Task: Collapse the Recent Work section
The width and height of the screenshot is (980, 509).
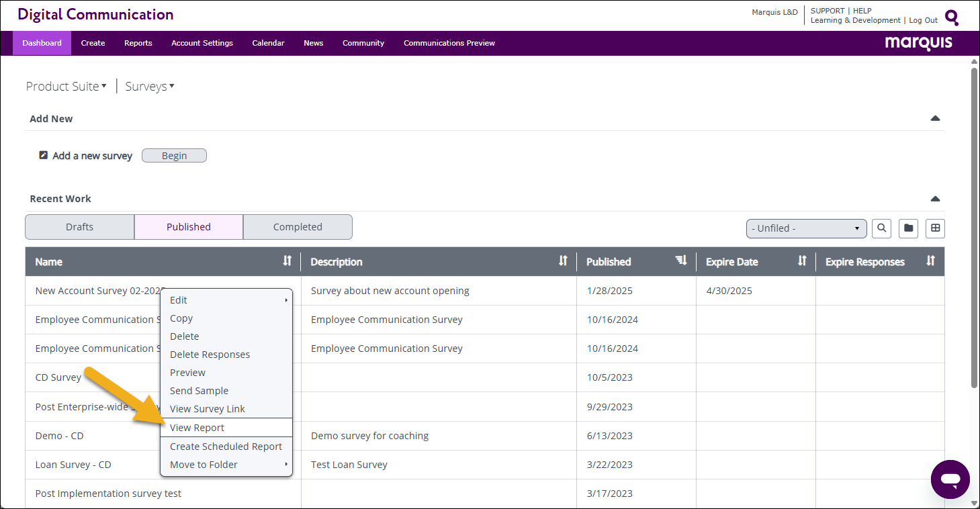Action: pos(935,199)
